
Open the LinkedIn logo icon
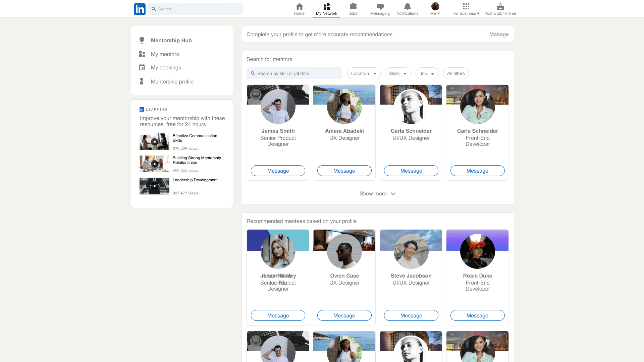point(140,9)
